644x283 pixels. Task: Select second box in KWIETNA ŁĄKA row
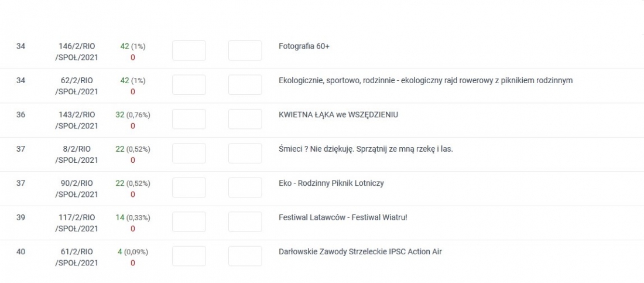pyautogui.click(x=245, y=119)
